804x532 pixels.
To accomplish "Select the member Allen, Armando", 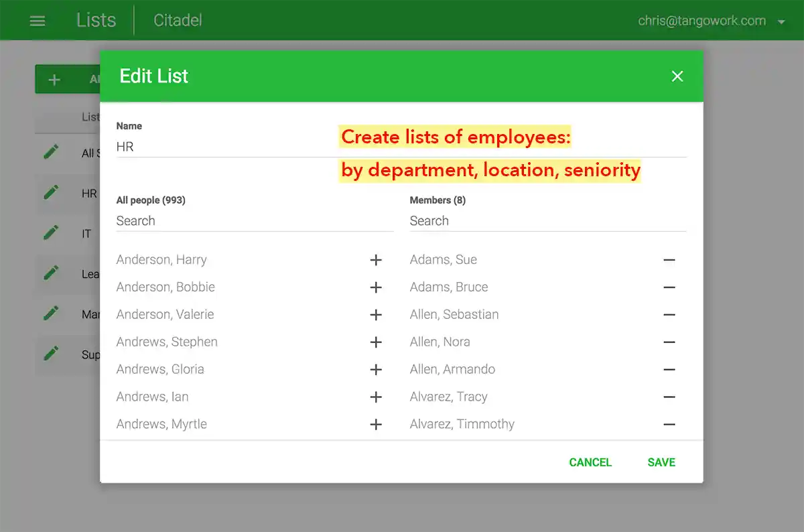I will pos(453,370).
